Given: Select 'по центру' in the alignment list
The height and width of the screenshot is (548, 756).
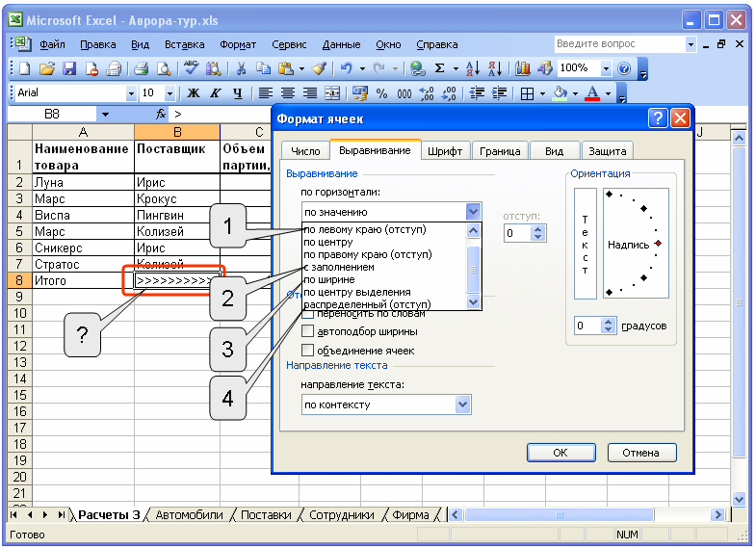Looking at the screenshot, I should (327, 242).
